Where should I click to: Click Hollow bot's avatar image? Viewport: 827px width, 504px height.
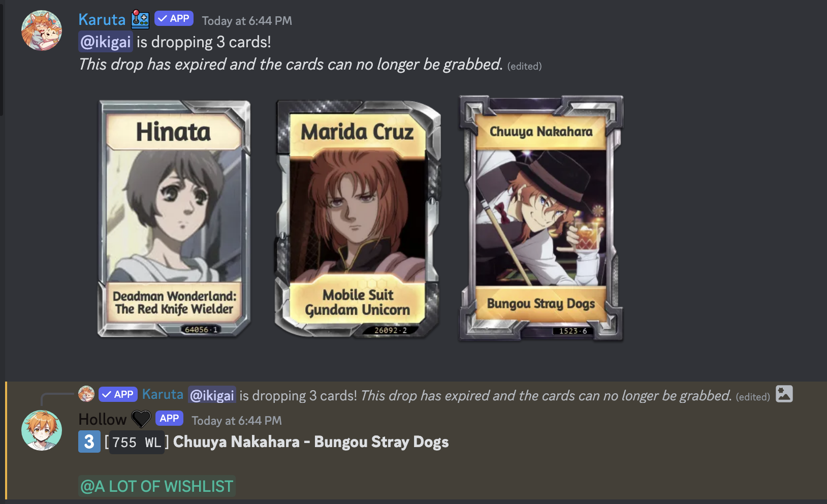42,430
